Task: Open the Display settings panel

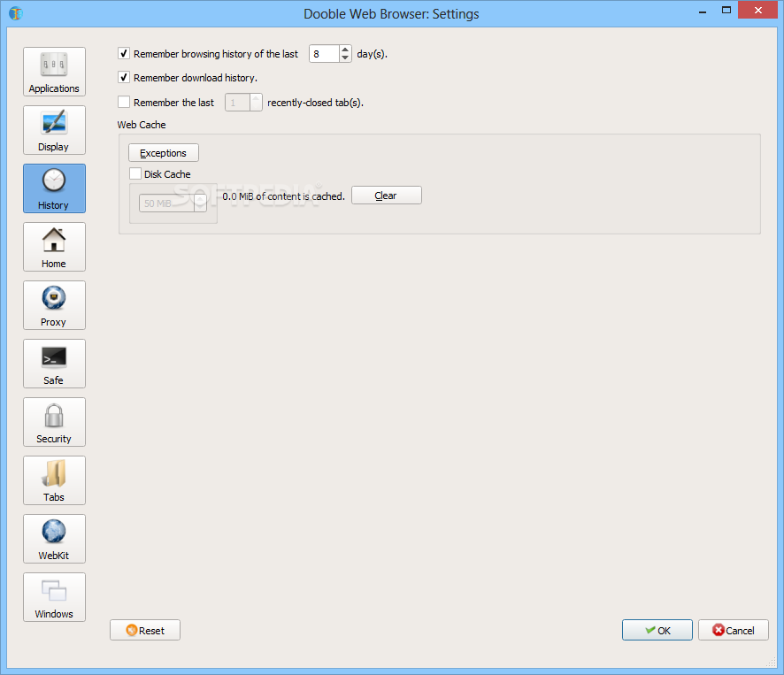Action: [54, 130]
